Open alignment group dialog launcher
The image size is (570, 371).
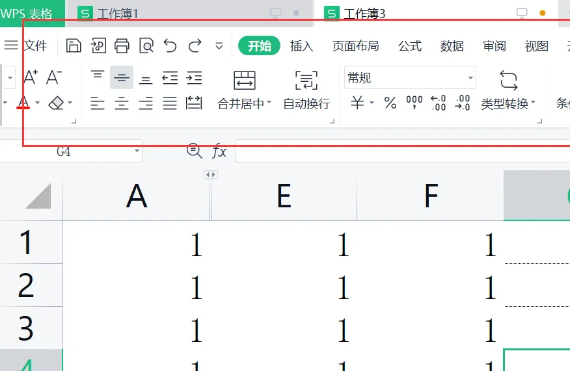click(x=332, y=121)
